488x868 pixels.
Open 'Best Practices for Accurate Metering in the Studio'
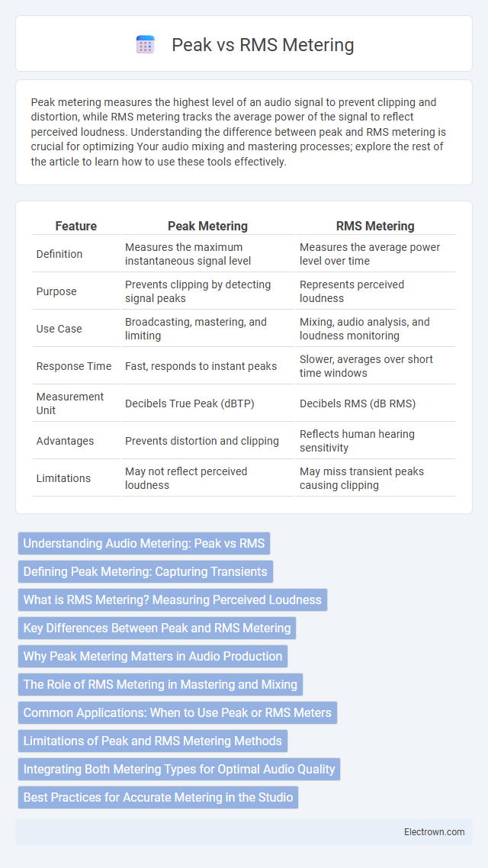tap(159, 798)
